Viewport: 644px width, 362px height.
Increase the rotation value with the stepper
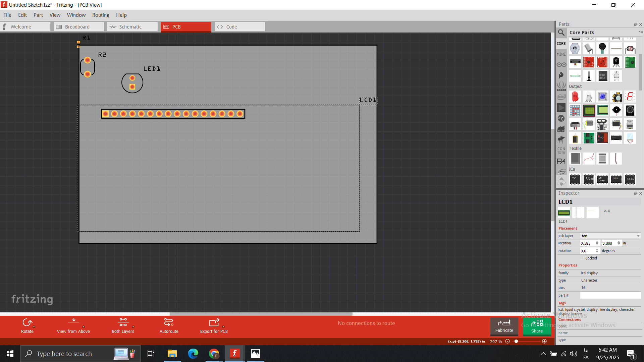click(x=597, y=249)
